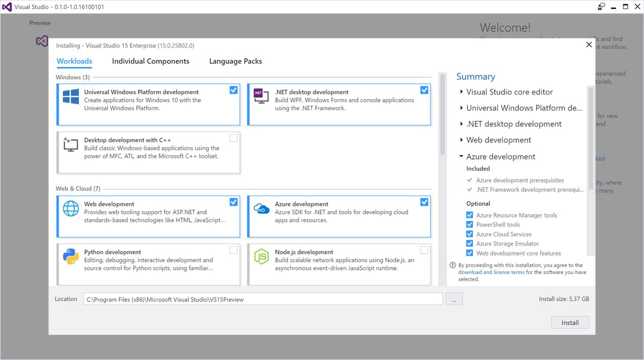Minimize the Visual Studio installer window
The width and height of the screenshot is (644, 360).
tap(613, 7)
